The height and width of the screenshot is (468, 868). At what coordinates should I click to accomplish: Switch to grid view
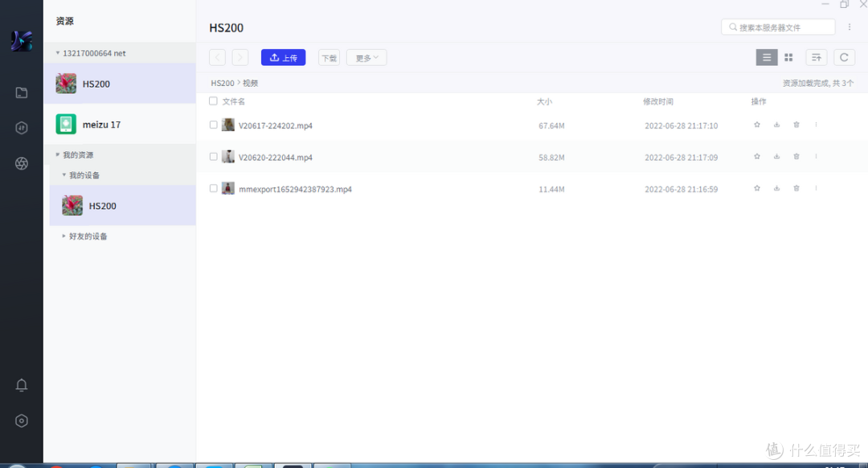tap(789, 57)
